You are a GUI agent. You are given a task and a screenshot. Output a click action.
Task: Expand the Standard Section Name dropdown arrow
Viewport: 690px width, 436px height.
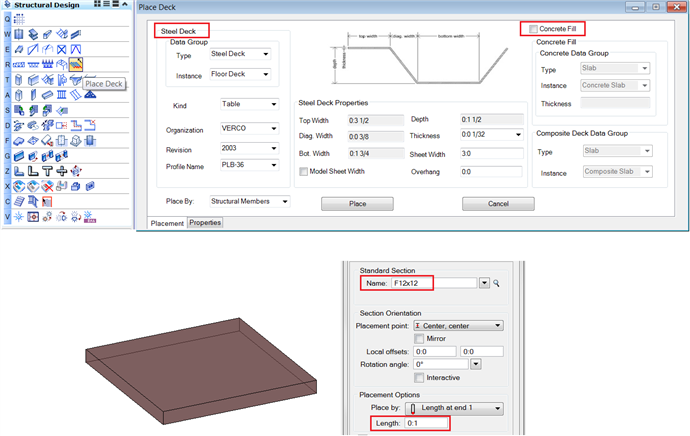484,283
